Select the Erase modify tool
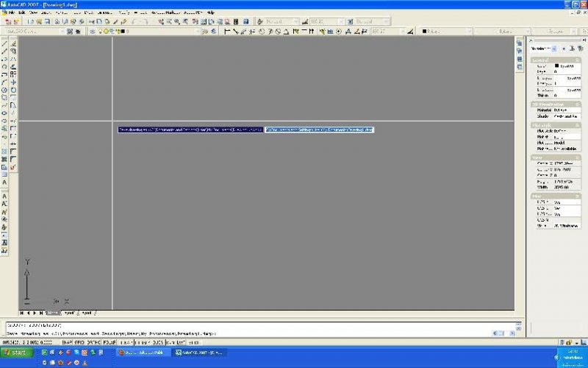 (x=13, y=43)
